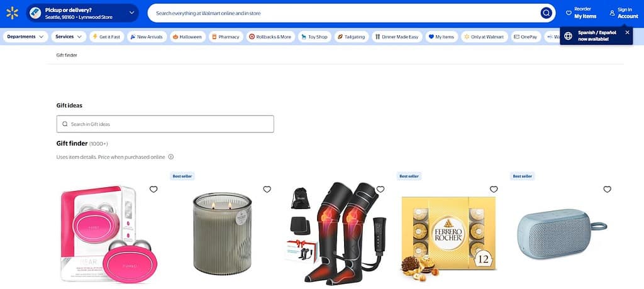Viewport: 644px width, 289px height.
Task: Click the magnifier icon in Gift ideas search
Action: [65, 124]
